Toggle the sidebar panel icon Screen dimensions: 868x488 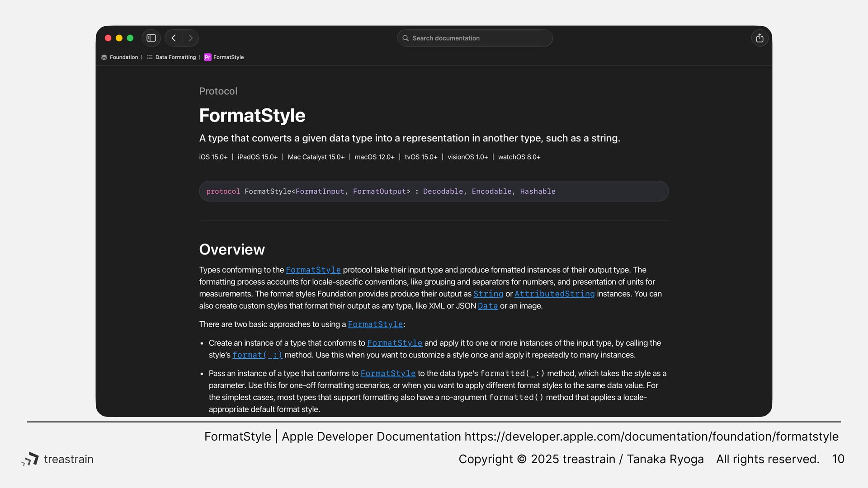point(151,38)
